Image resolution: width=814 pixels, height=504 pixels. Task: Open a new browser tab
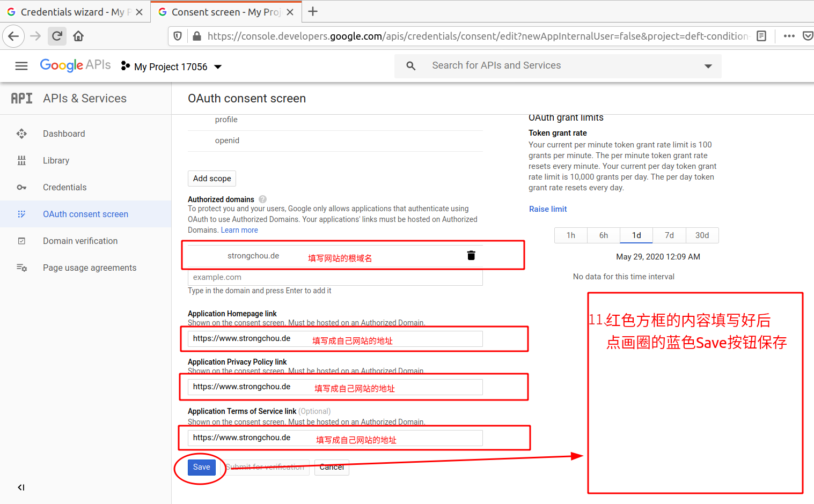pyautogui.click(x=313, y=11)
